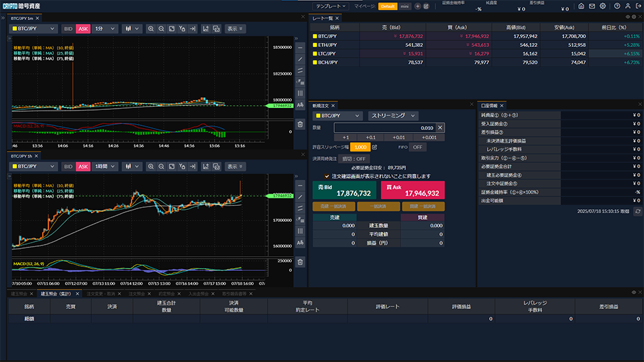The image size is (644, 362).
Task: Delete drawings on 1h chart
Action: 301,262
